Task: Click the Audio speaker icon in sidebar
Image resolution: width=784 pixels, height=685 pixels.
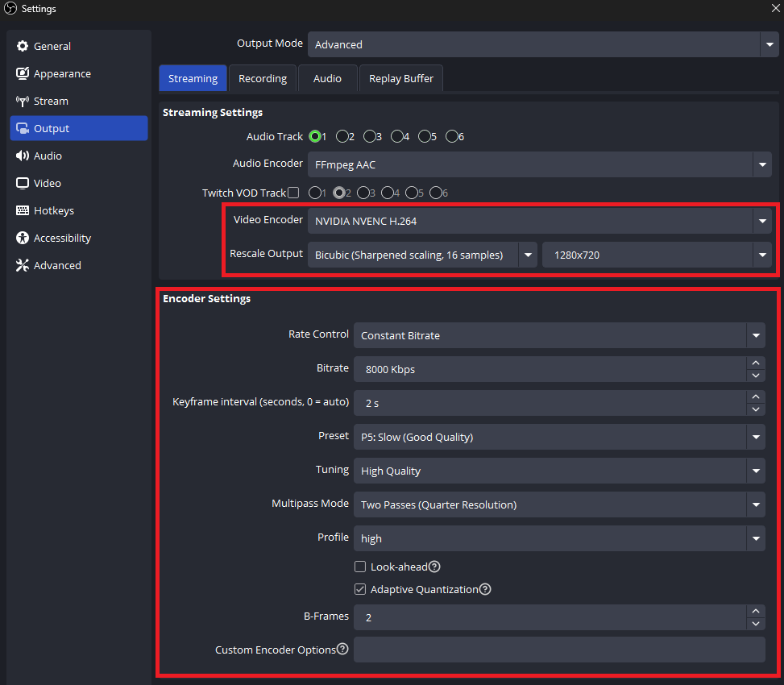Action: coord(23,156)
